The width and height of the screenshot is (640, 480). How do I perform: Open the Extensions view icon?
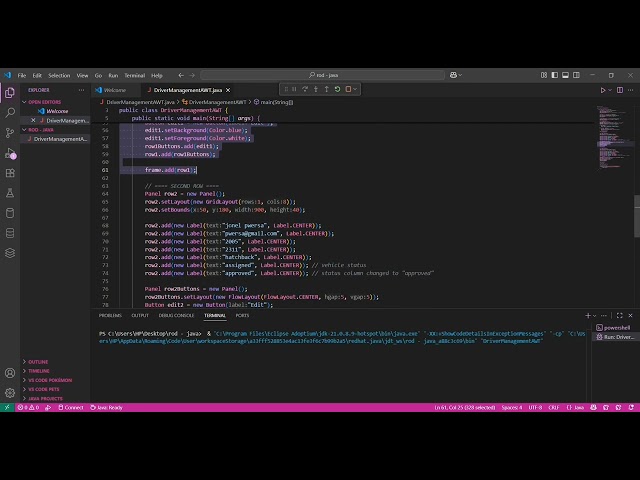point(10,173)
